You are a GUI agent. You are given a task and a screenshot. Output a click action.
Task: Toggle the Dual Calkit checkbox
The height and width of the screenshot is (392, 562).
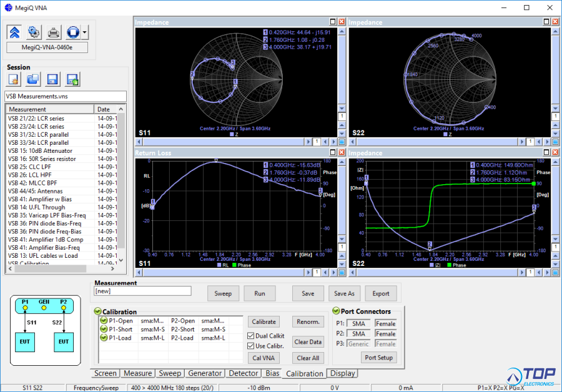point(251,336)
